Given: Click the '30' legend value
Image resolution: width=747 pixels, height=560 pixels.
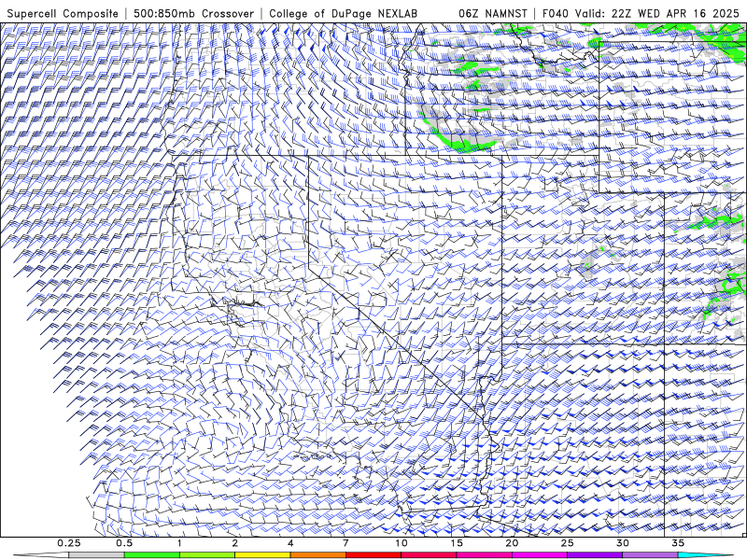Looking at the screenshot, I should (x=622, y=543).
